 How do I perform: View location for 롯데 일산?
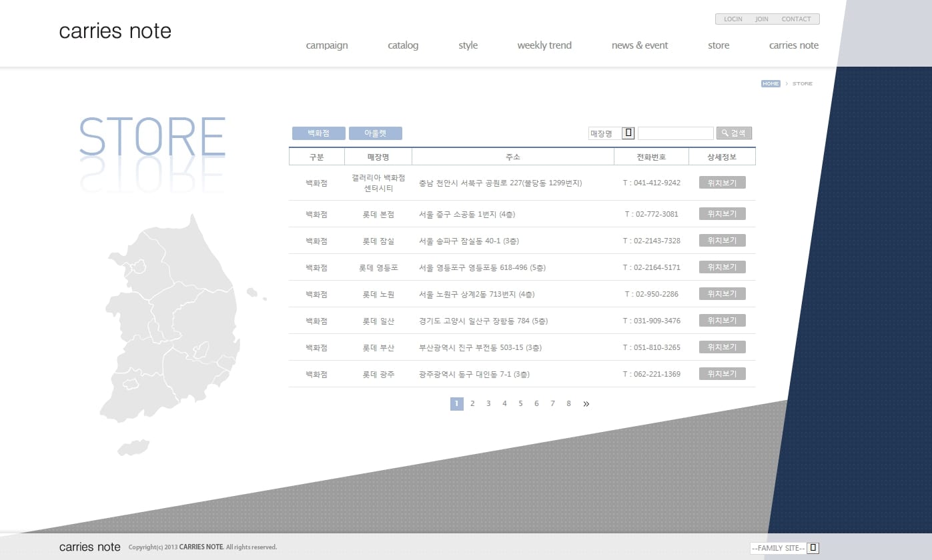coord(723,321)
